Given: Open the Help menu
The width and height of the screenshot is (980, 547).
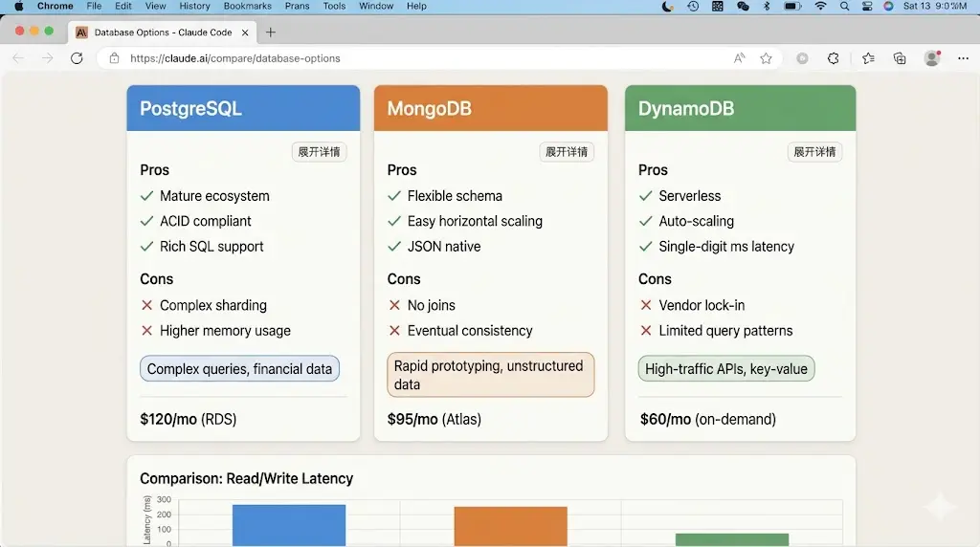Looking at the screenshot, I should [x=416, y=7].
